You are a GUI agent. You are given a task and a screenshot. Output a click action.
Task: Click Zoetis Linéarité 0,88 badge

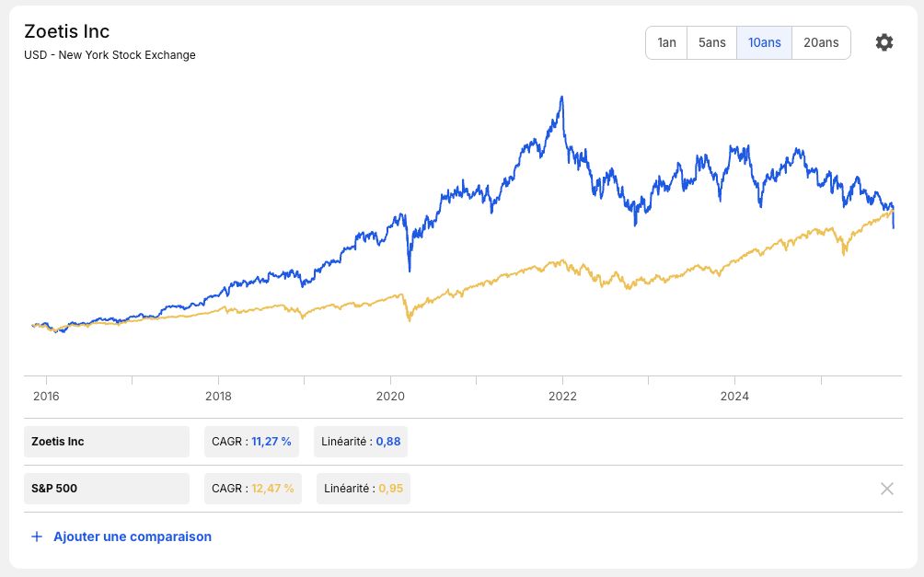click(361, 442)
